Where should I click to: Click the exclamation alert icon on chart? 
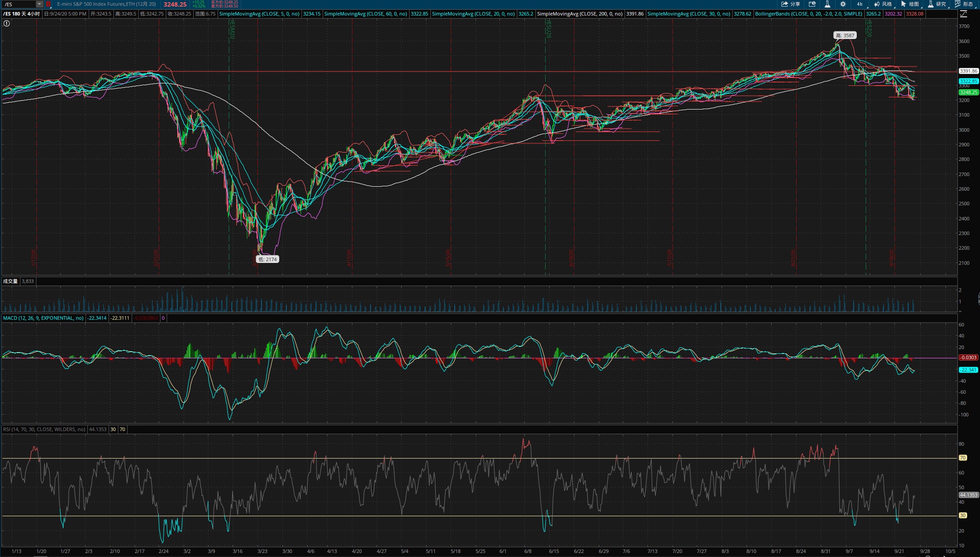(7, 23)
